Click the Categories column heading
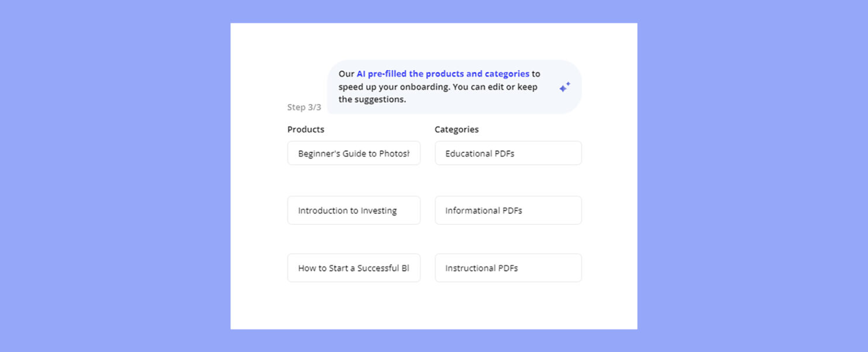Screen dimensions: 868x352 [x=457, y=129]
